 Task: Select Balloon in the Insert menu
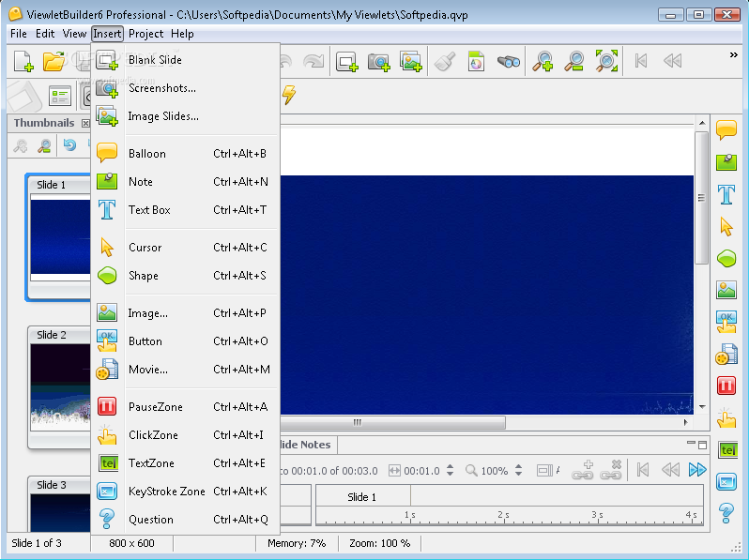[185, 154]
